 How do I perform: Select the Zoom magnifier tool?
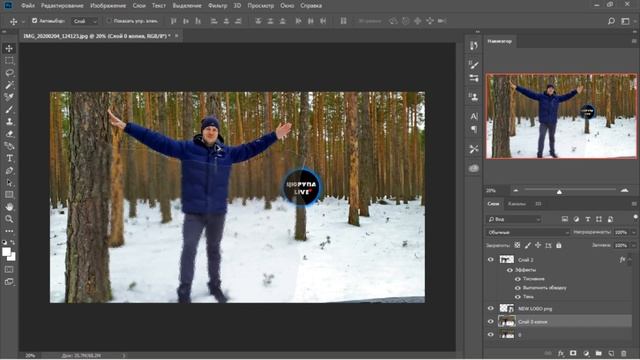(x=9, y=219)
